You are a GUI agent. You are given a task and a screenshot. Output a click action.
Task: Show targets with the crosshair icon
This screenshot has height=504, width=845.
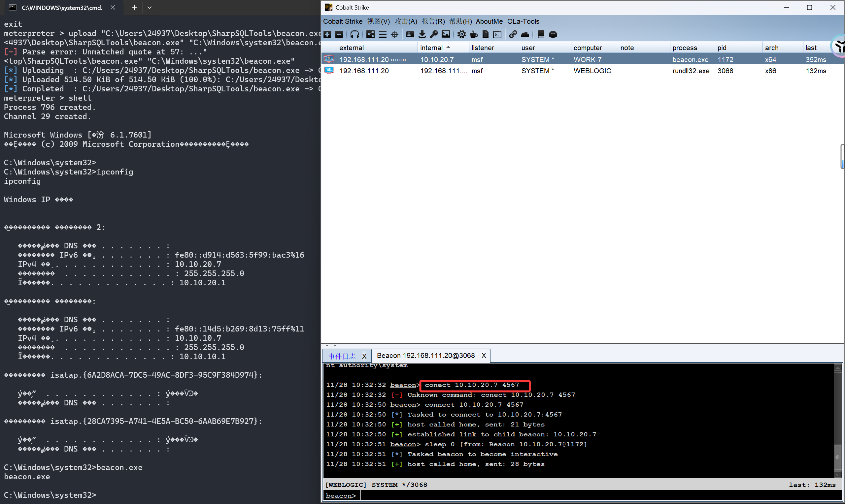pyautogui.click(x=394, y=34)
